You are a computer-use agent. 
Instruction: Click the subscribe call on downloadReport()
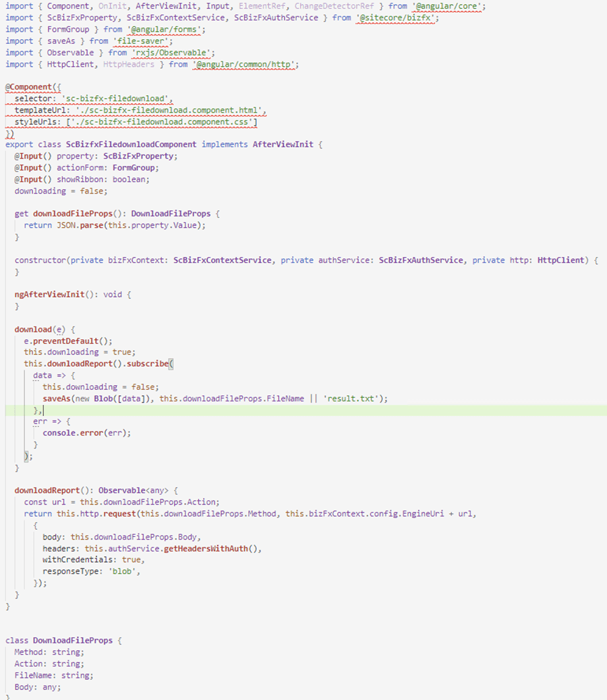point(147,363)
